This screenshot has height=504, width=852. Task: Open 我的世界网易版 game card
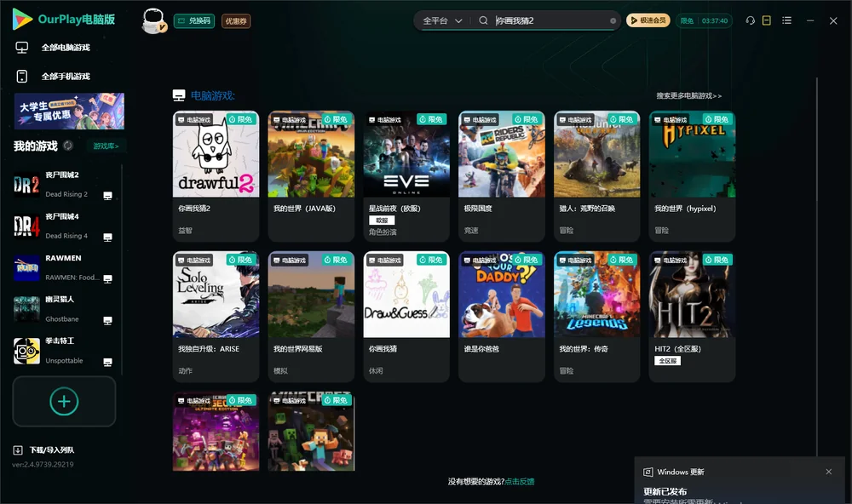click(311, 317)
